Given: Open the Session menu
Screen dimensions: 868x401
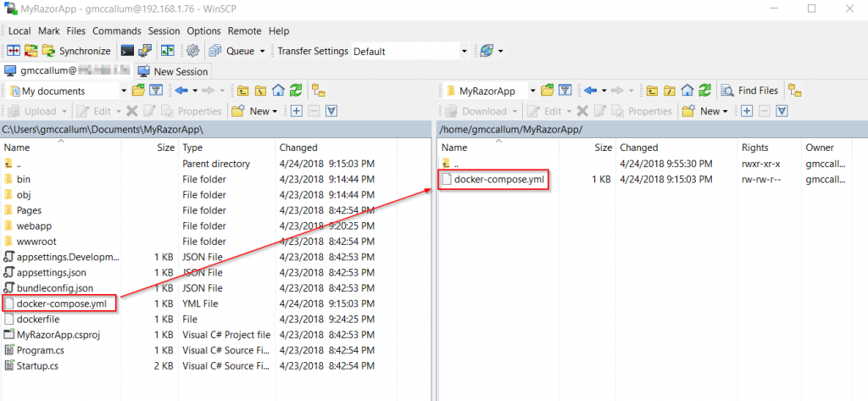Looking at the screenshot, I should (x=164, y=31).
